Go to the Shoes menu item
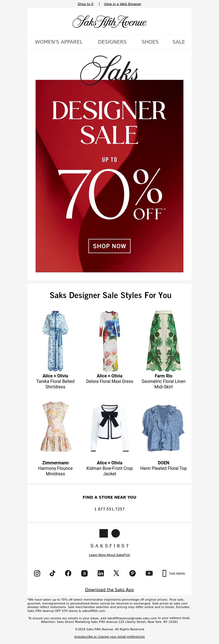 tap(150, 42)
